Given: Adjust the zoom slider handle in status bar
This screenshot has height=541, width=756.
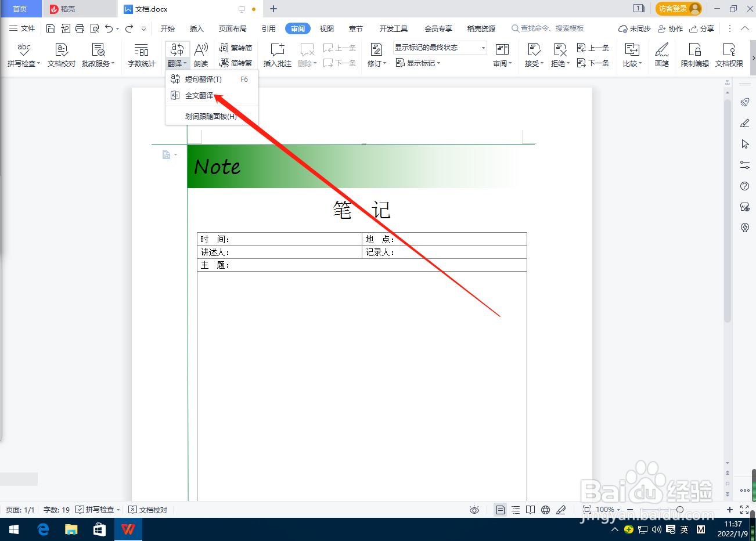Looking at the screenshot, I should (x=680, y=510).
